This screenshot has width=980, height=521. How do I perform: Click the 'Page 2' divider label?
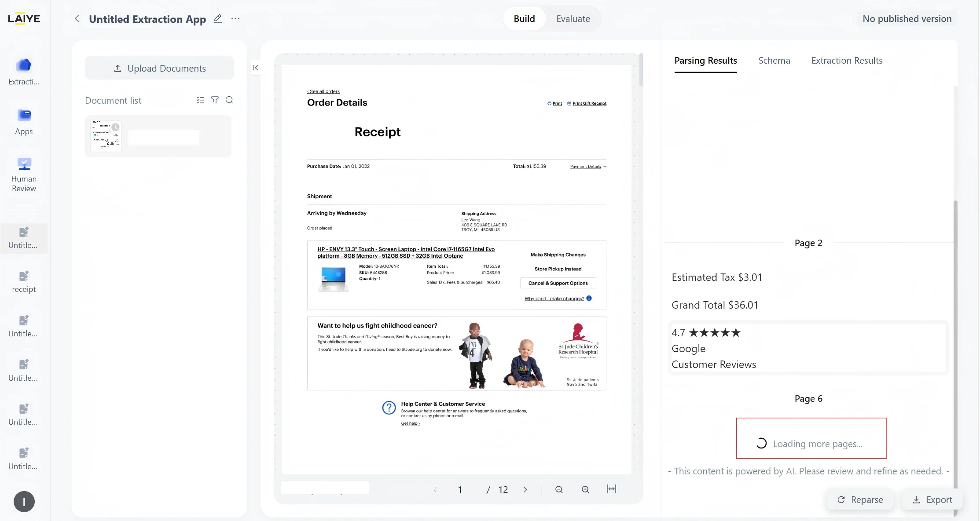(x=808, y=243)
